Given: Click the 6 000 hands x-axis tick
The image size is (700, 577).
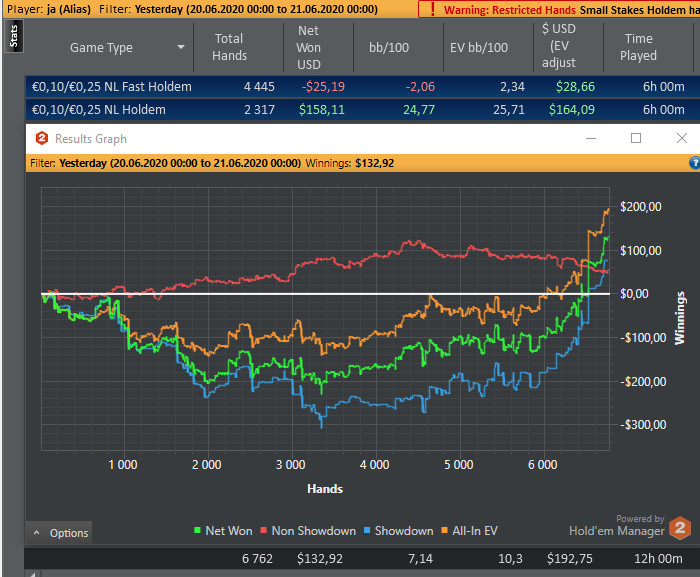Looking at the screenshot, I should coord(542,464).
